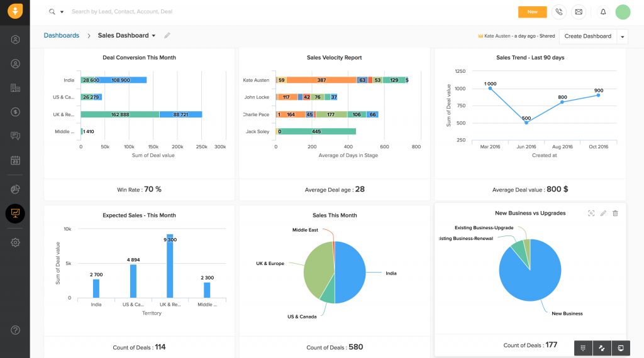Delete the New Business vs Upgrades widget
Image resolution: width=644 pixels, height=358 pixels.
tap(615, 214)
